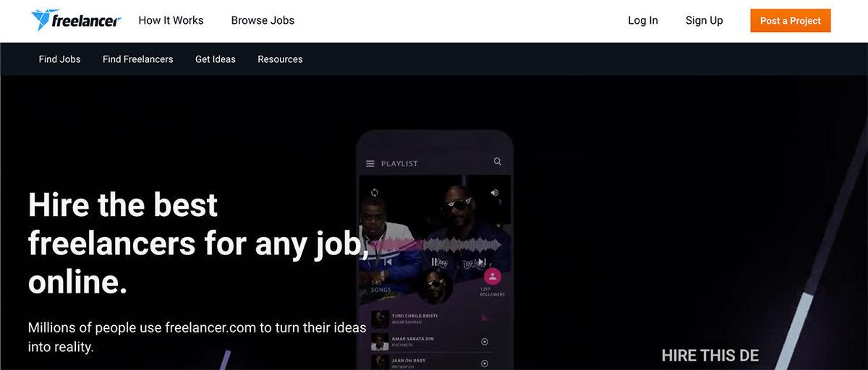
Task: Open the hamburger menu beside PLAYLIST
Action: (370, 163)
